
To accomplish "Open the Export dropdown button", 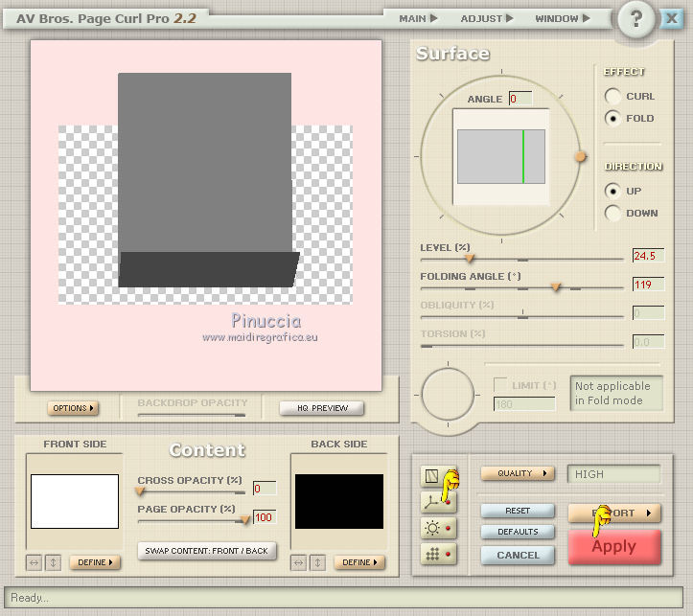I will pyautogui.click(x=614, y=513).
